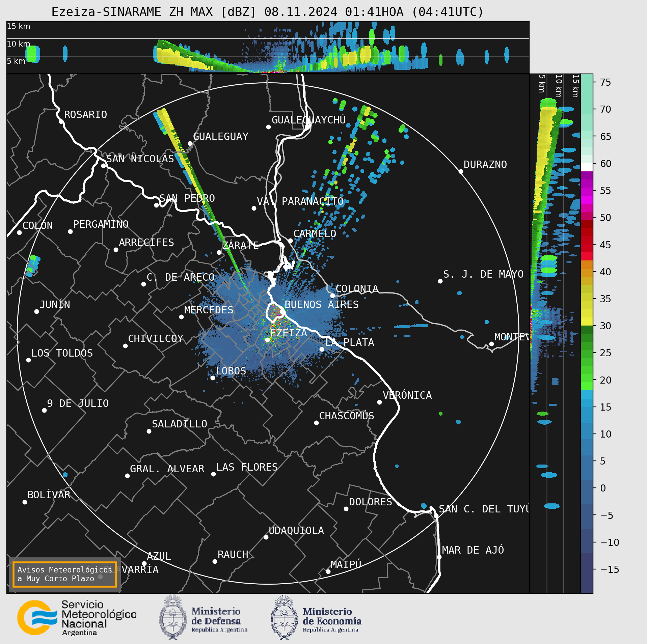Click the marker dot at Durazno
The width and height of the screenshot is (647, 644).
point(461,172)
